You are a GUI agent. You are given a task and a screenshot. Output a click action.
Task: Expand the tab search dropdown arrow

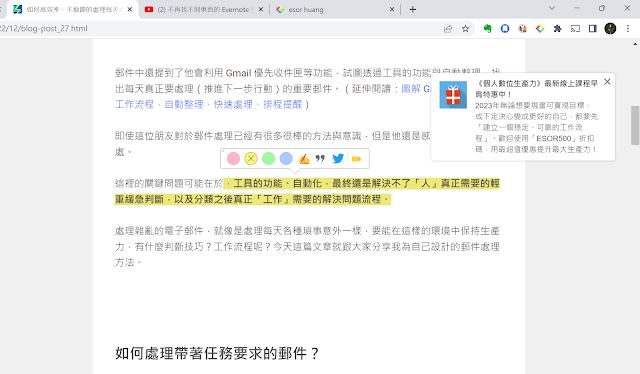[x=552, y=8]
